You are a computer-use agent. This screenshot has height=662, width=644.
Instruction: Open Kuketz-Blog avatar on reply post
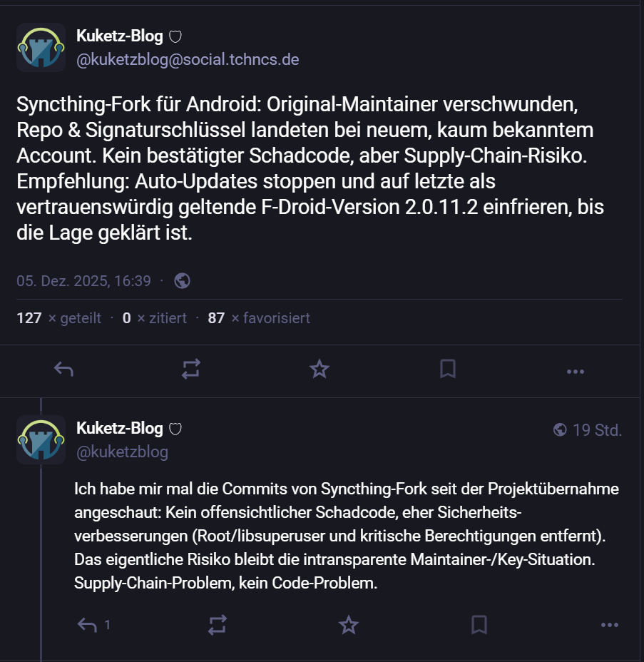41,439
